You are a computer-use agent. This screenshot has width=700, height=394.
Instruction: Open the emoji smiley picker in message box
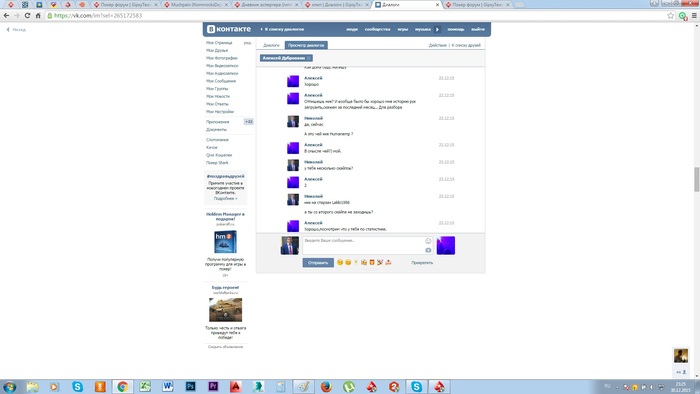[428, 241]
